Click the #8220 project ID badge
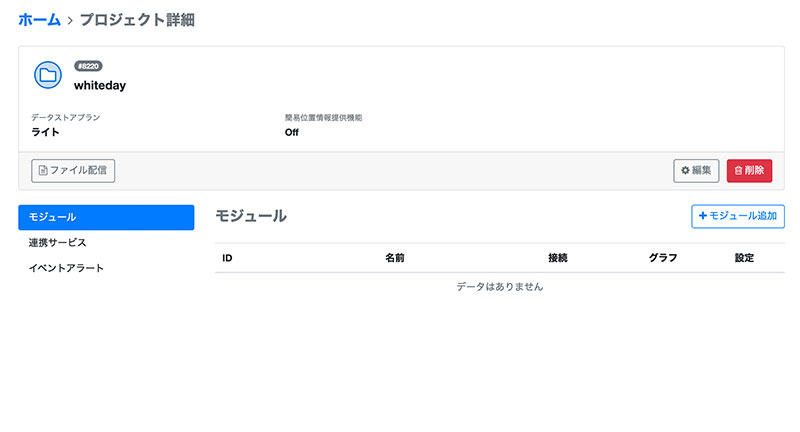The image size is (800, 432). 88,67
